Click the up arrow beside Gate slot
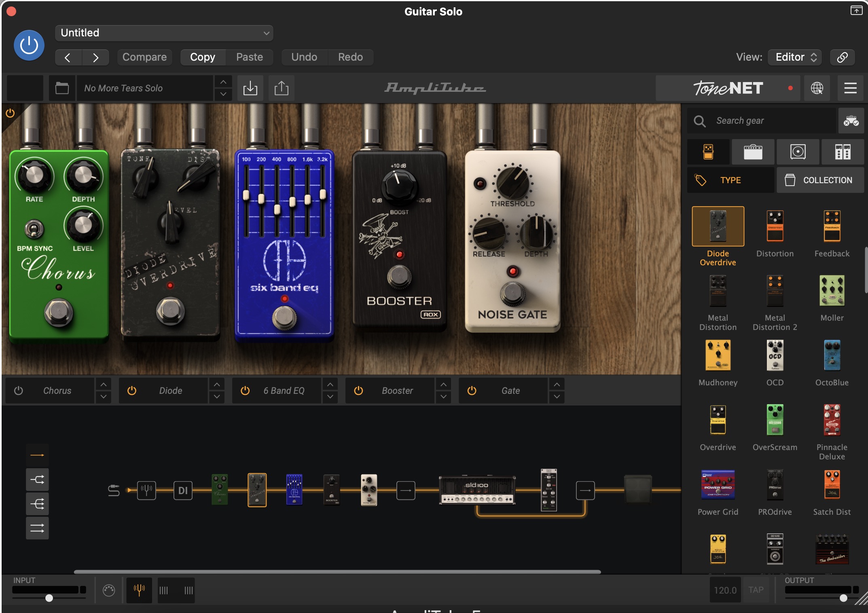The height and width of the screenshot is (613, 868). [x=557, y=385]
